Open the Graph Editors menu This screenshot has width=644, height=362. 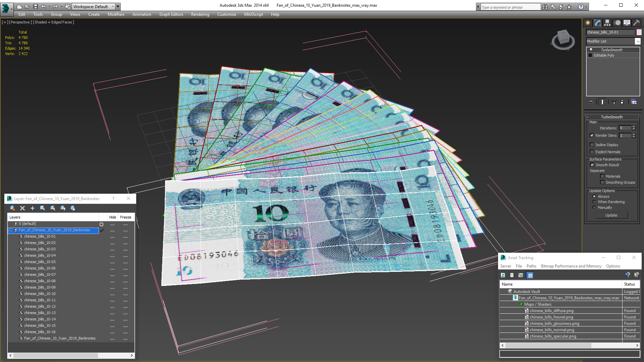point(171,14)
